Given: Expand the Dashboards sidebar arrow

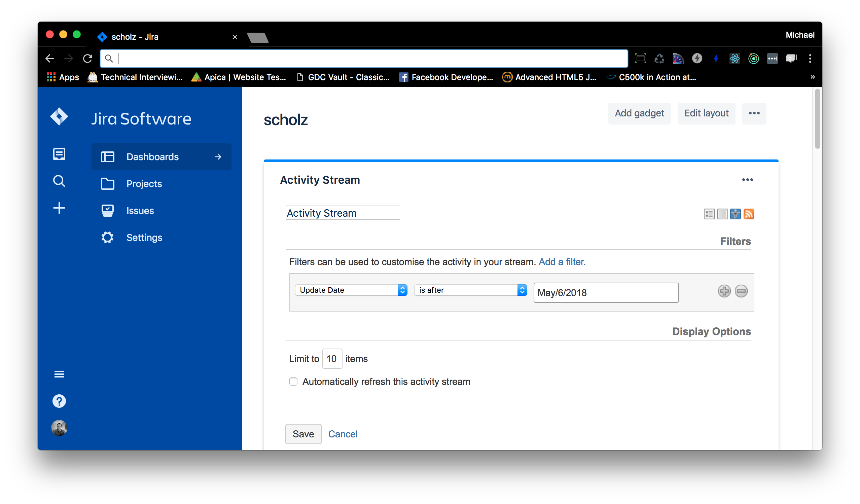Looking at the screenshot, I should click(x=218, y=157).
